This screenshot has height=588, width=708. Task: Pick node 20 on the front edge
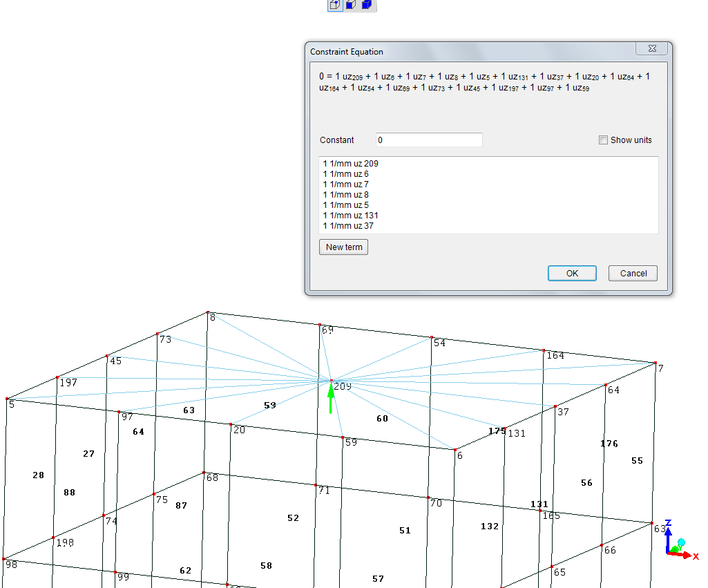click(x=231, y=424)
